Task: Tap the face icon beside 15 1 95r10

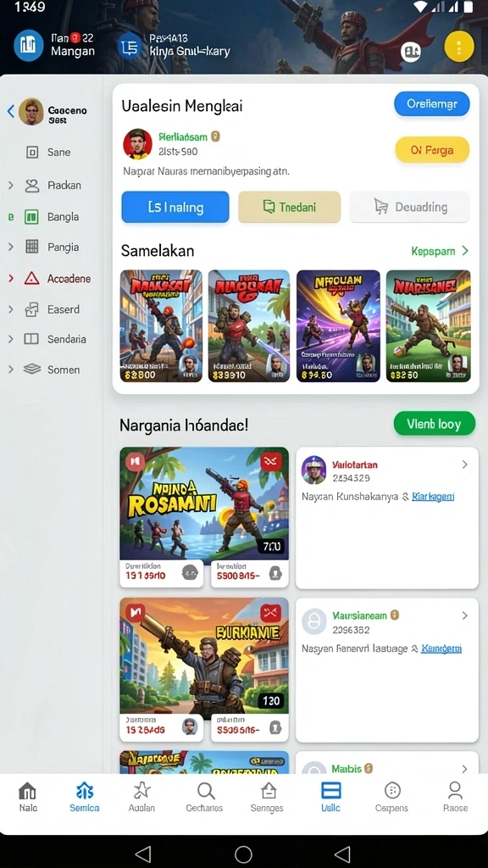Action: pyautogui.click(x=190, y=574)
